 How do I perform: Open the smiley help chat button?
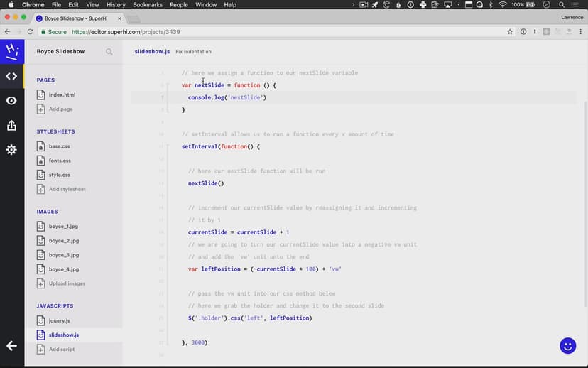click(x=567, y=345)
